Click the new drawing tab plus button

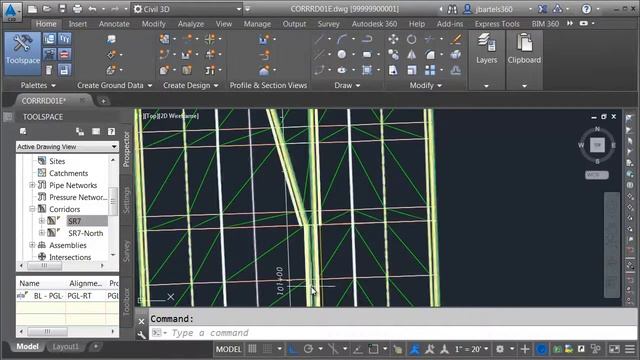(x=104, y=100)
